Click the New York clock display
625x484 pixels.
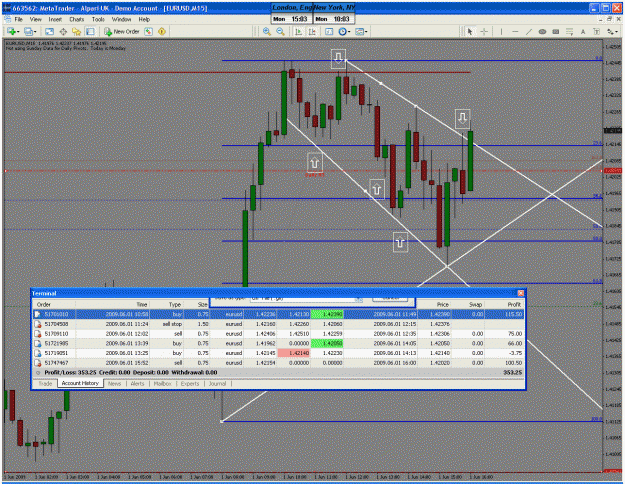point(334,14)
